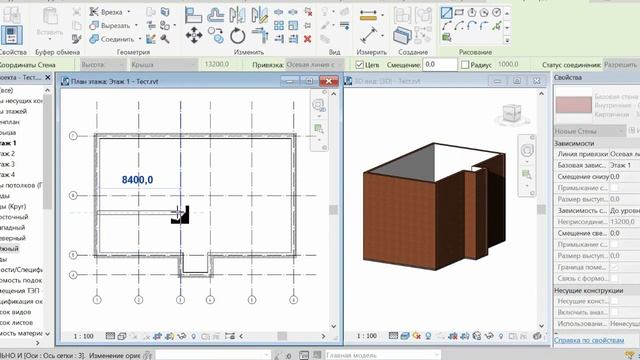This screenshot has height=360, width=640.
Task: Click the Разрешить join status button
Action: pyautogui.click(x=621, y=64)
